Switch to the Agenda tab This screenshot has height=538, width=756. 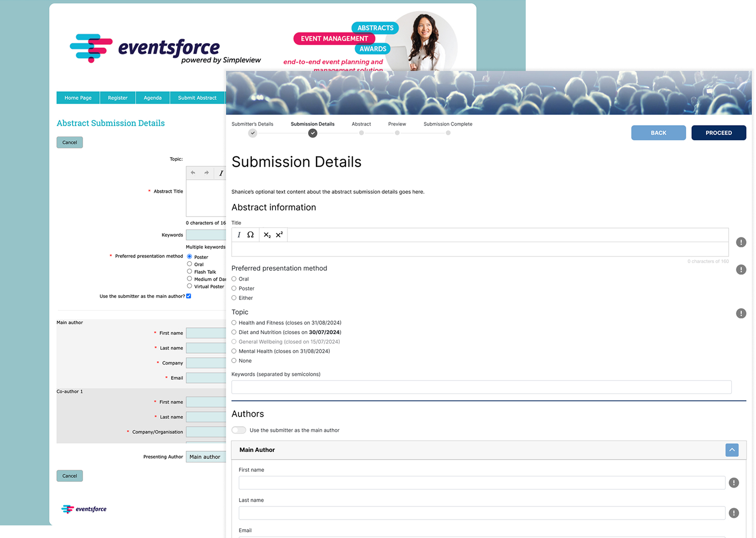152,97
